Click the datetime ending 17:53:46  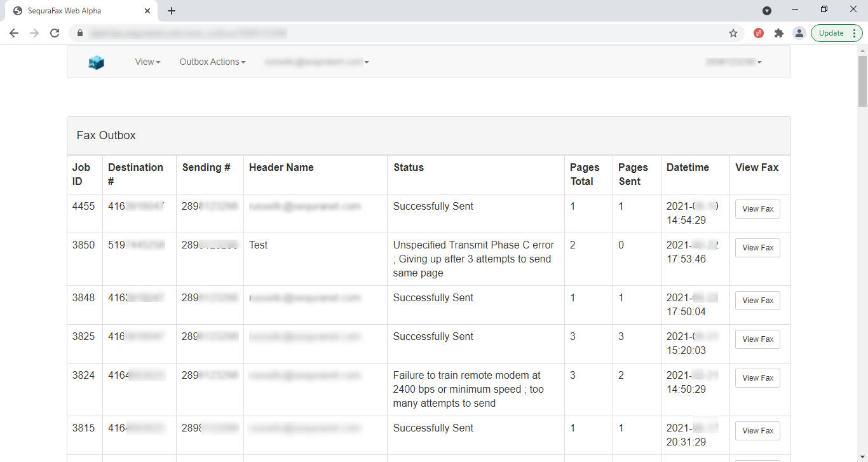click(692, 252)
